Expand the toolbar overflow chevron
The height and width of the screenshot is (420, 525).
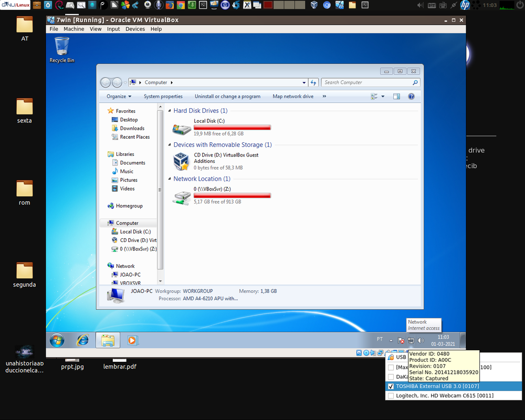[x=324, y=96]
